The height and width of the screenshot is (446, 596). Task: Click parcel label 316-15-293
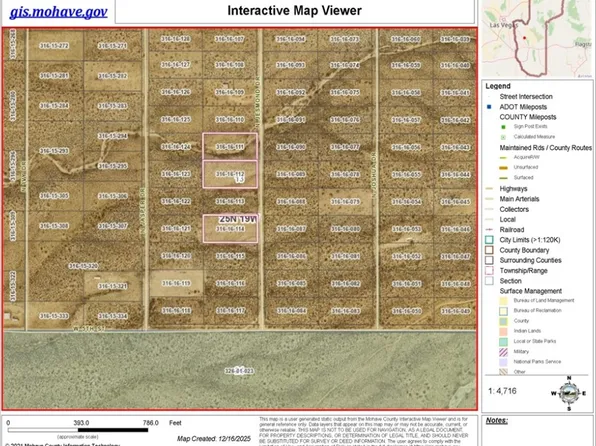click(54, 151)
